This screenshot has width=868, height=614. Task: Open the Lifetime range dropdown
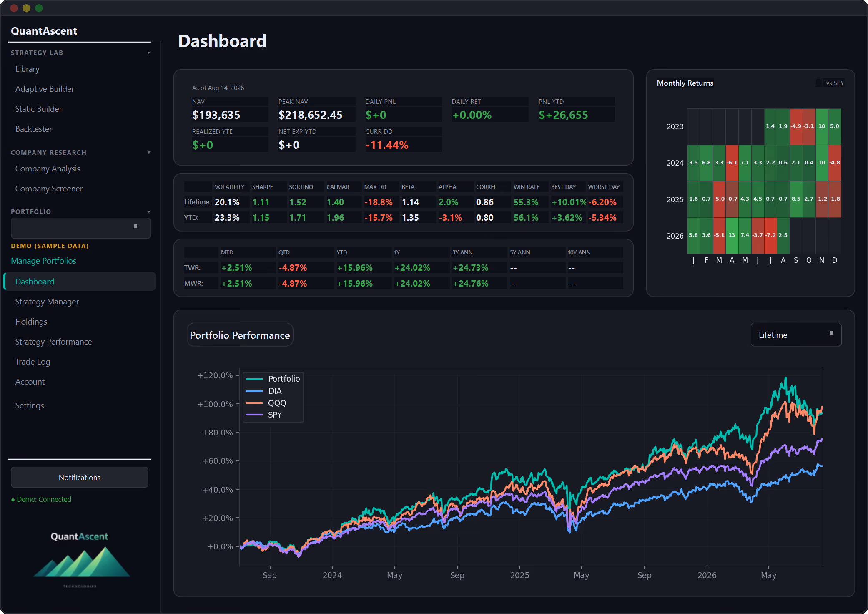click(x=796, y=335)
